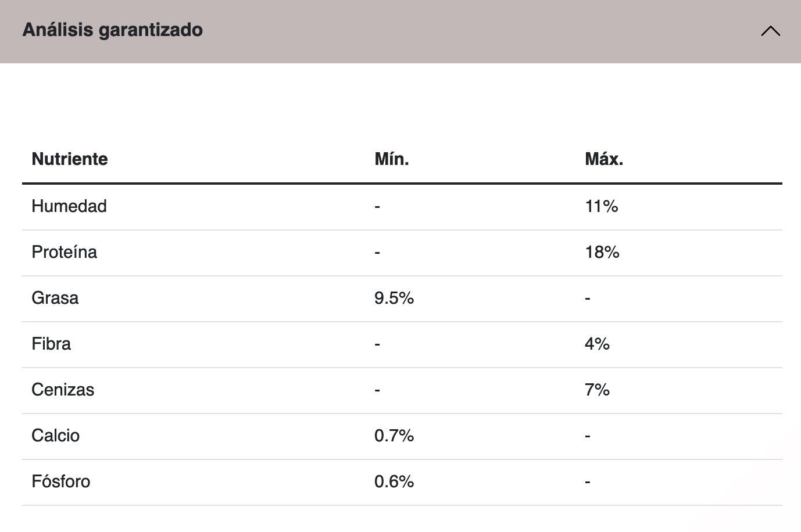Select the Mín. column header

point(392,159)
